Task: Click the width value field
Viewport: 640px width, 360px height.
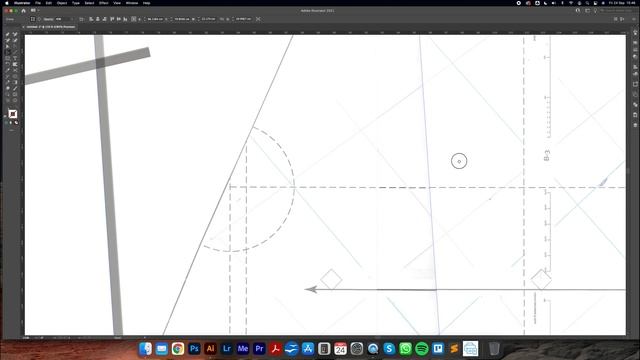Action: click(208, 19)
